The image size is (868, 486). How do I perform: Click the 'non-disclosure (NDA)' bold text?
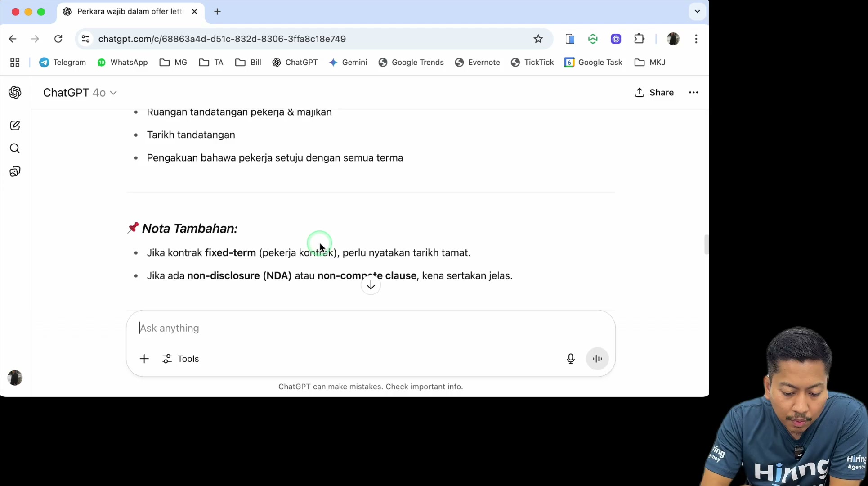239,276
